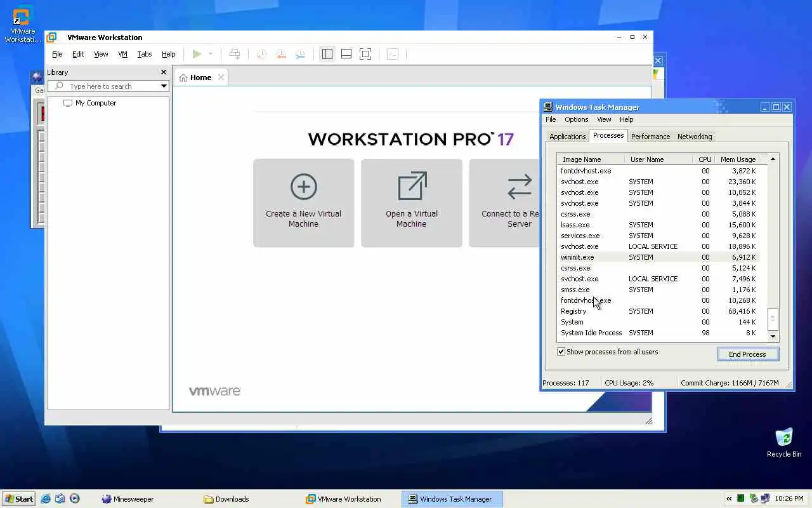
Task: Click the Enter Full Screen mode icon
Action: click(x=365, y=54)
